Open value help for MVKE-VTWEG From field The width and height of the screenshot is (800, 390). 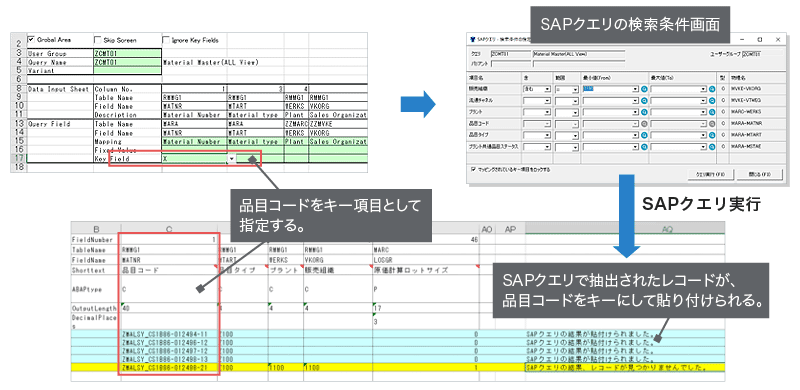pyautogui.click(x=644, y=101)
